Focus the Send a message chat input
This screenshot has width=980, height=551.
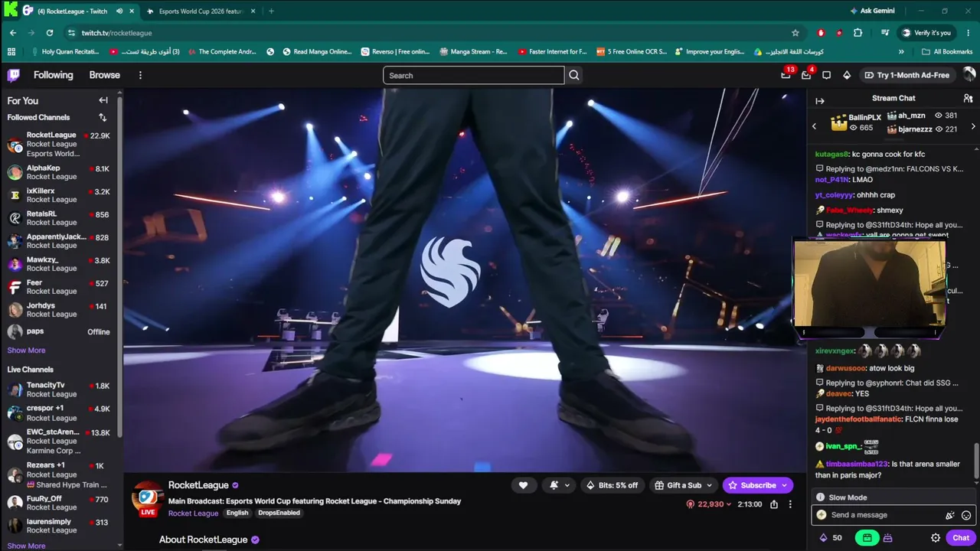click(x=880, y=515)
